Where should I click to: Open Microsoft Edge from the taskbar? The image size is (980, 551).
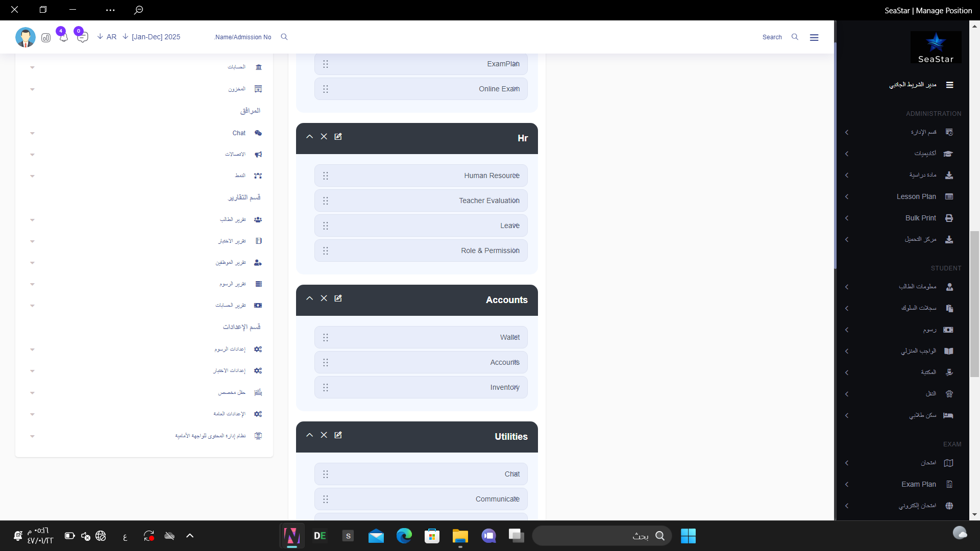coord(404,536)
